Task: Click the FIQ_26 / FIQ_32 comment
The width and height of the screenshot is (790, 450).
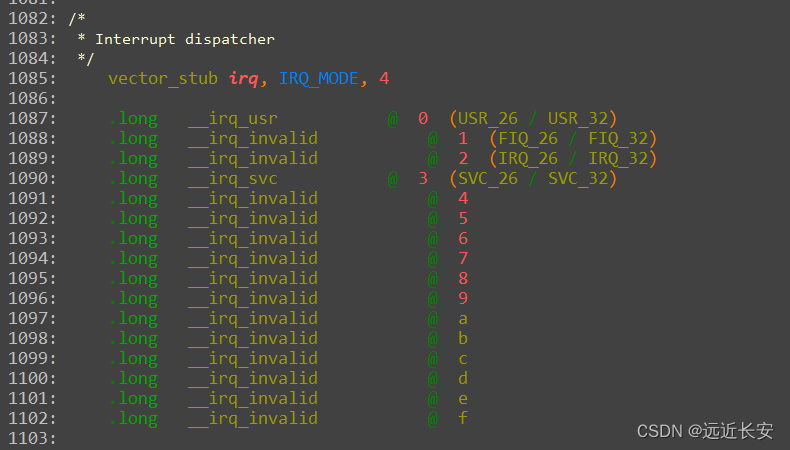Action: [x=573, y=138]
